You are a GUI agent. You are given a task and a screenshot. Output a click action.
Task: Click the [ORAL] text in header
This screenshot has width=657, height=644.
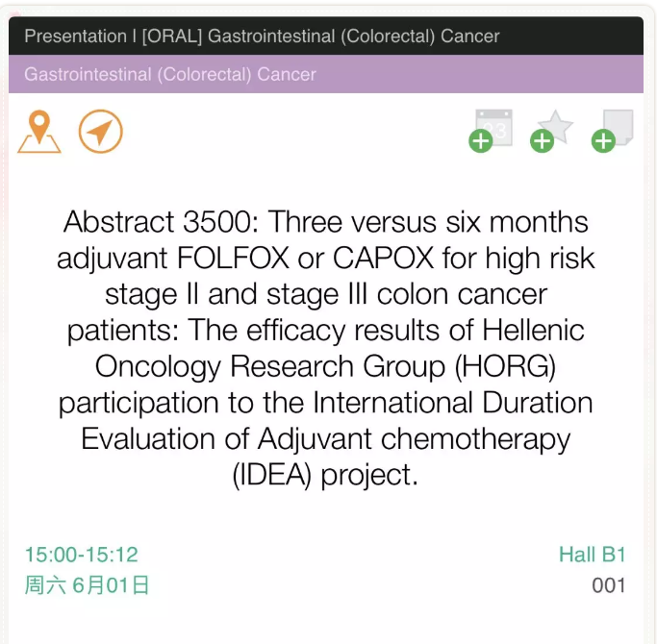point(172,36)
